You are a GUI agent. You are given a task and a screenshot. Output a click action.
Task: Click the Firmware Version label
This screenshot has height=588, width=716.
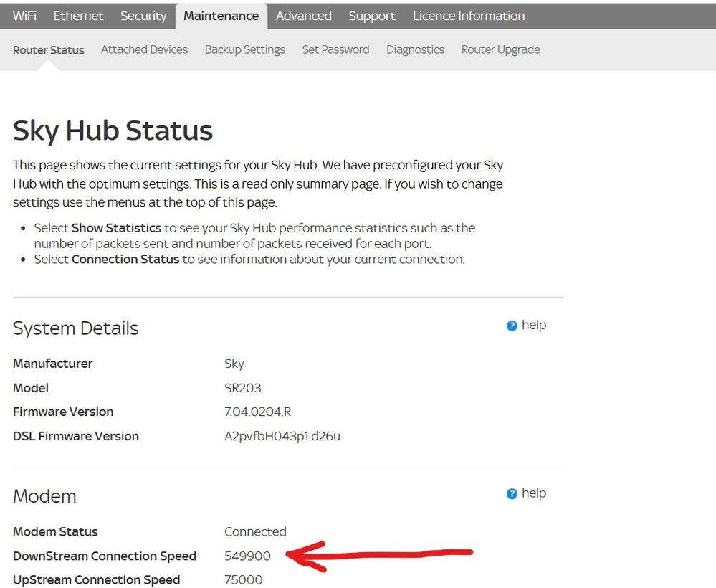(63, 412)
